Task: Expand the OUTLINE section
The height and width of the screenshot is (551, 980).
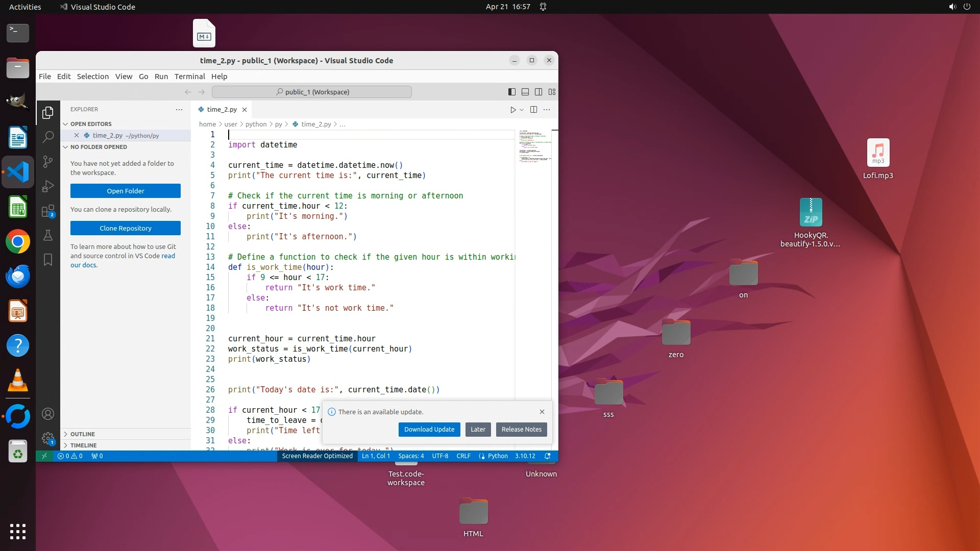Action: point(83,434)
